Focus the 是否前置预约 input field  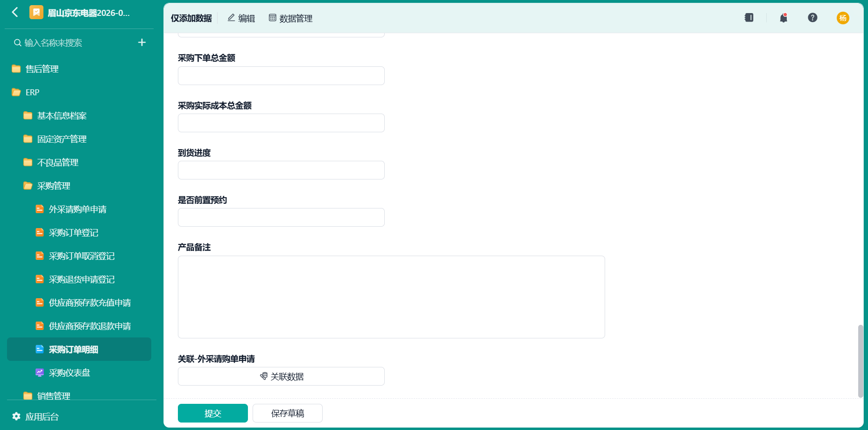click(281, 217)
